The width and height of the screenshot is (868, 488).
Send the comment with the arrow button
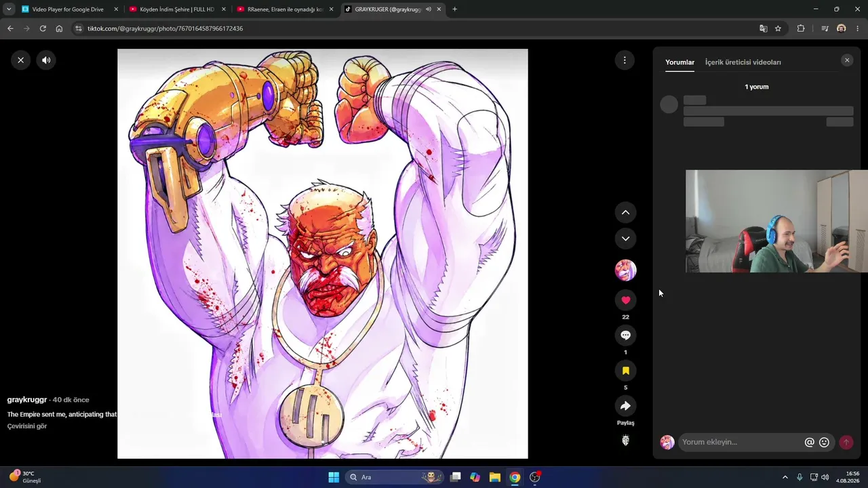click(846, 442)
